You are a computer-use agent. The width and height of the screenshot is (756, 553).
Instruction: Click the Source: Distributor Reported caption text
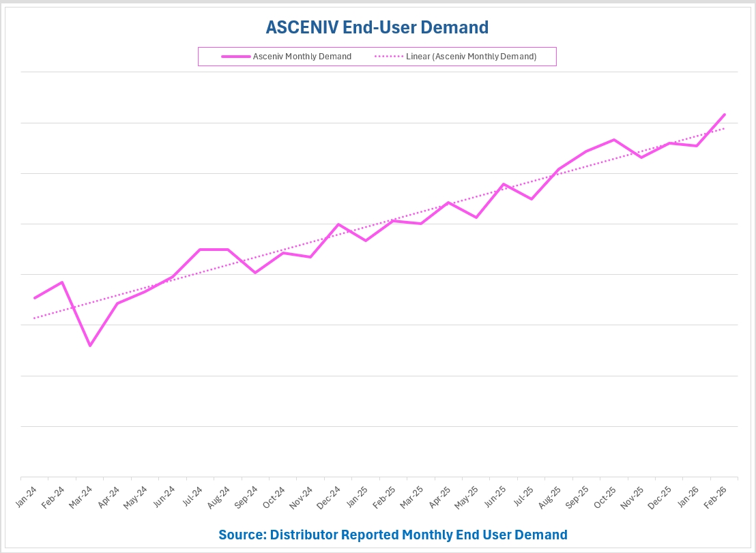[393, 535]
